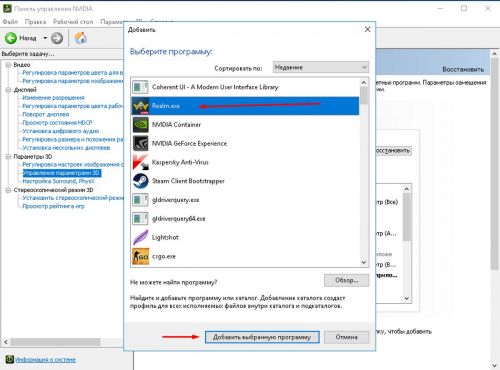
Task: Select the NVIDIA Container icon
Action: (140, 125)
